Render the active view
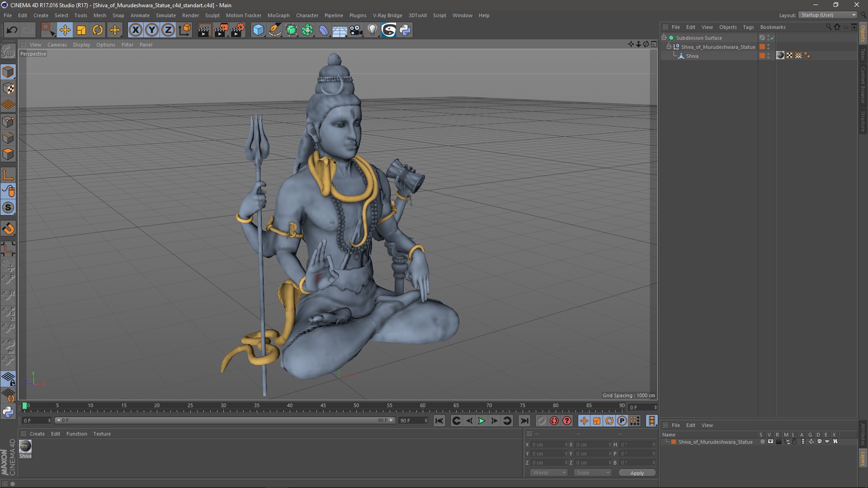Viewport: 868px width, 488px height. [204, 30]
